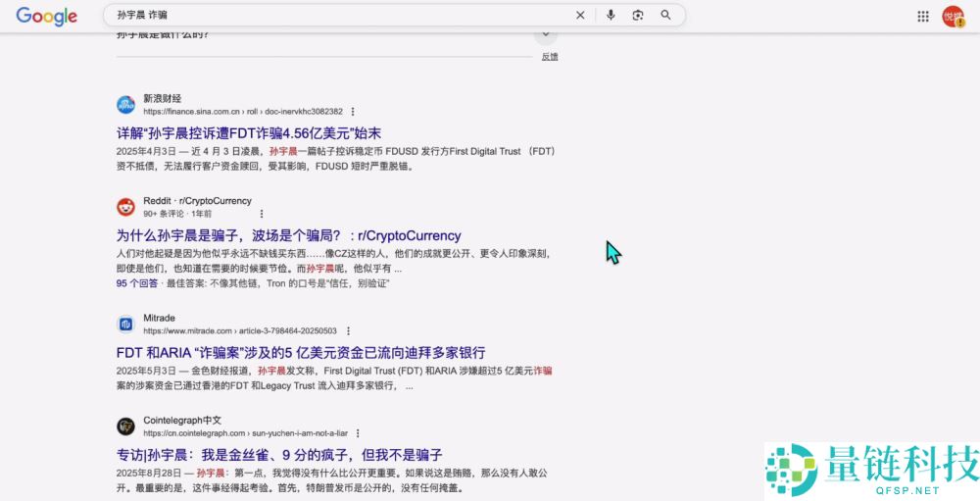Open result 详解孙宇晨控诉遭FDT诈骗4.56亿美元始末
Image resolution: width=980 pixels, height=501 pixels.
point(249,133)
